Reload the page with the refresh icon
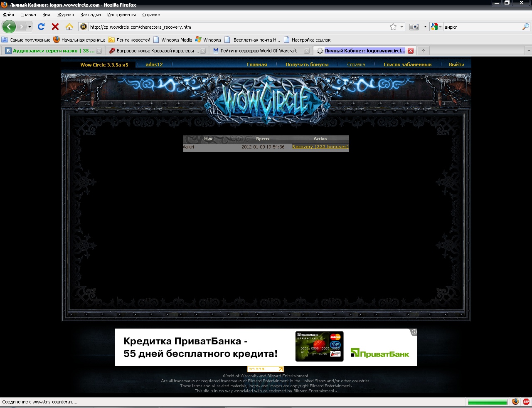 click(x=41, y=27)
